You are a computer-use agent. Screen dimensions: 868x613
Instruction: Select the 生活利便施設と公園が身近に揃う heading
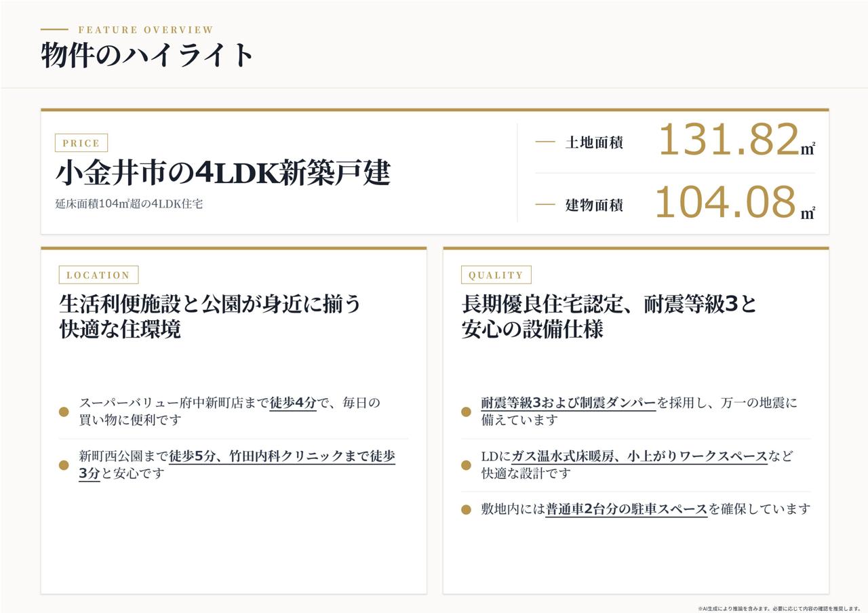[x=210, y=303]
